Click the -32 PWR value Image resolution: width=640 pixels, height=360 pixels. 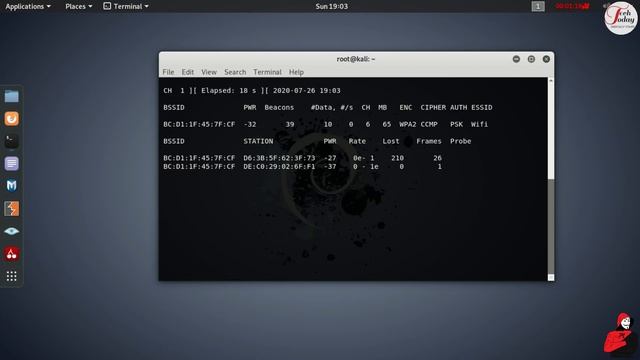250,124
